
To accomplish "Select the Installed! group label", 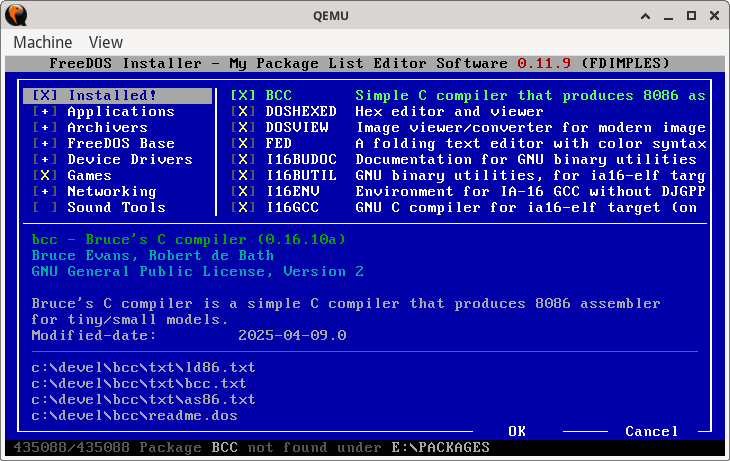I will click(112, 95).
